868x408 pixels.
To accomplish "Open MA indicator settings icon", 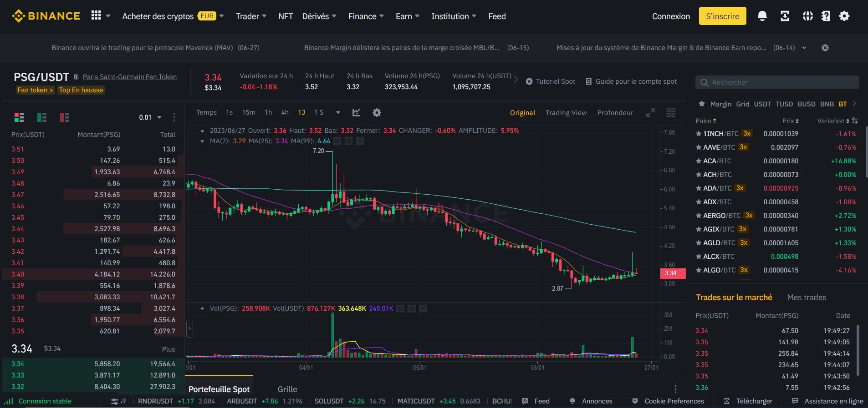I will pos(349,141).
